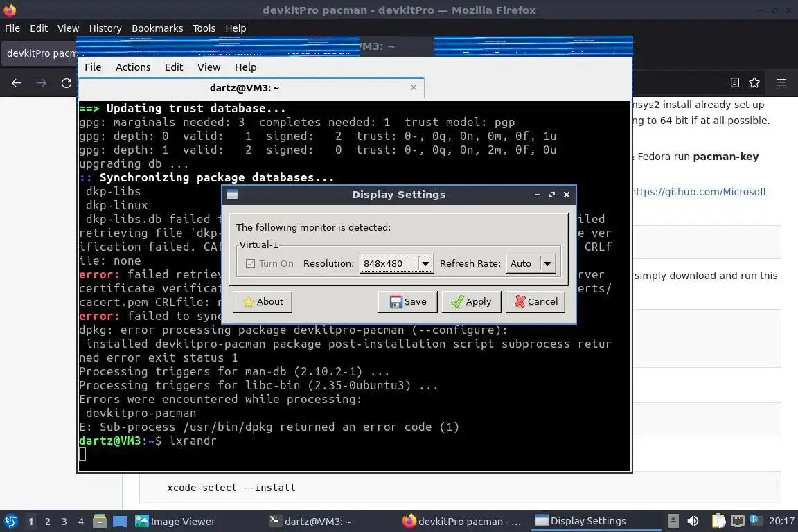Open Firefox Tools menu
Viewport: 798px width, 532px height.
204,28
